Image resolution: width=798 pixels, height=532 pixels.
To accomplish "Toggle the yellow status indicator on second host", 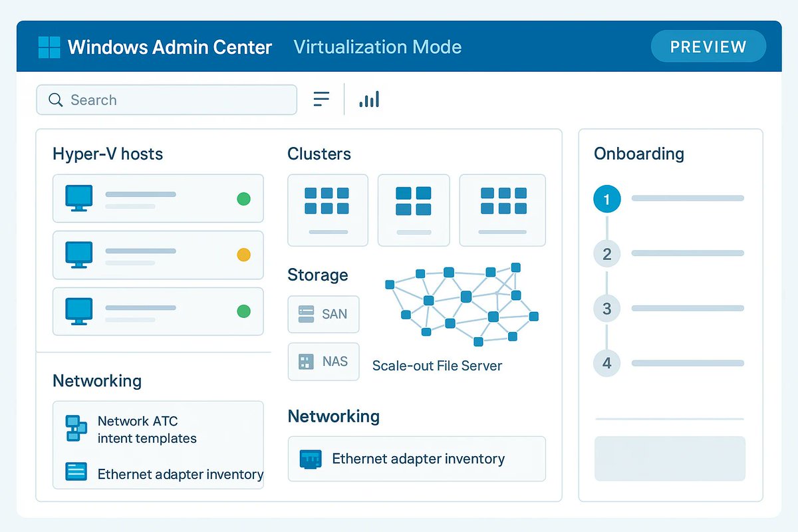I will 244,255.
